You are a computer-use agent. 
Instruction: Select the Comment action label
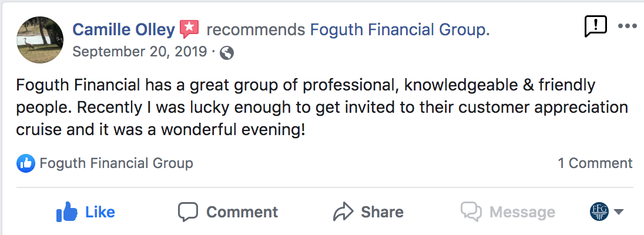point(242,211)
